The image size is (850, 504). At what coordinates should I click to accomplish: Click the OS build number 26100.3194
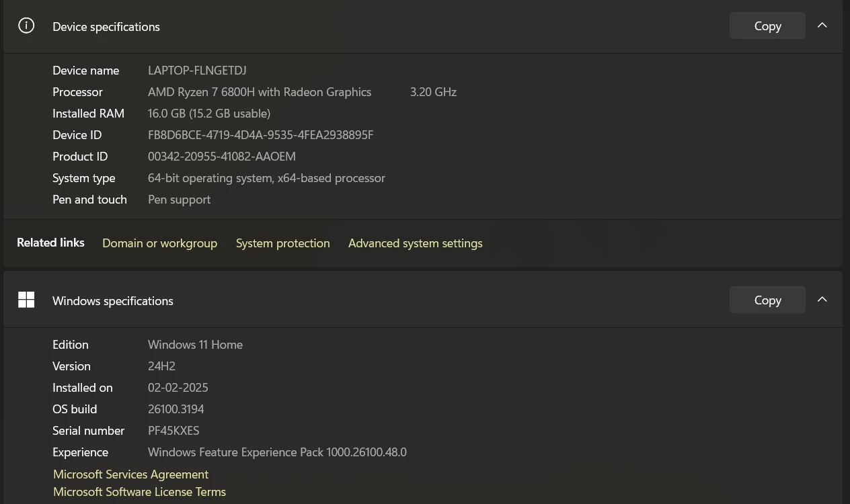pos(176,409)
